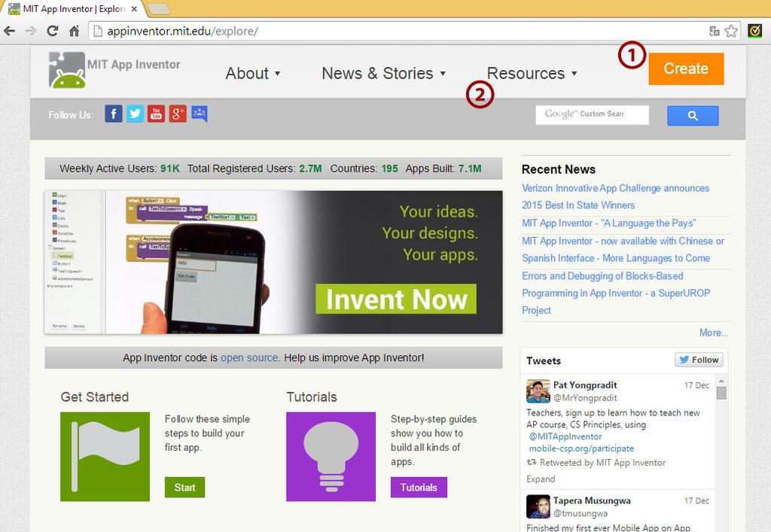Click the 17 Dec date on Pat's tweet

tap(696, 385)
